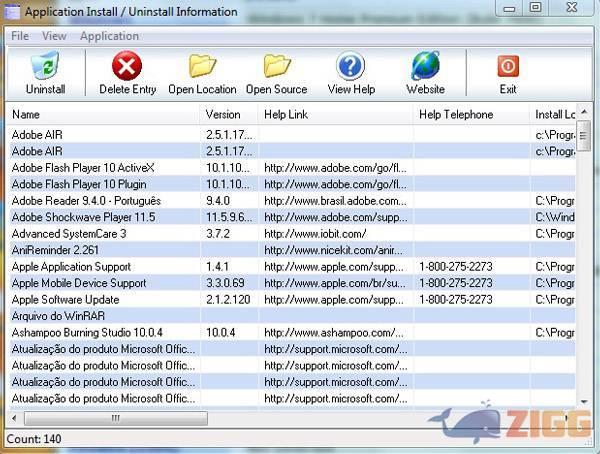The width and height of the screenshot is (600, 454).
Task: Click the Help Link column header
Action: (x=334, y=115)
